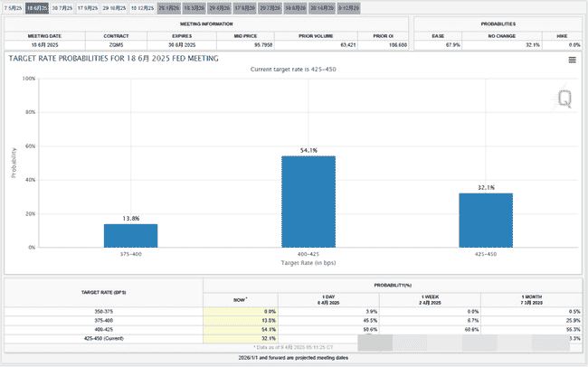Open the chart hamburger menu
The height and width of the screenshot is (367, 588).
(572, 60)
